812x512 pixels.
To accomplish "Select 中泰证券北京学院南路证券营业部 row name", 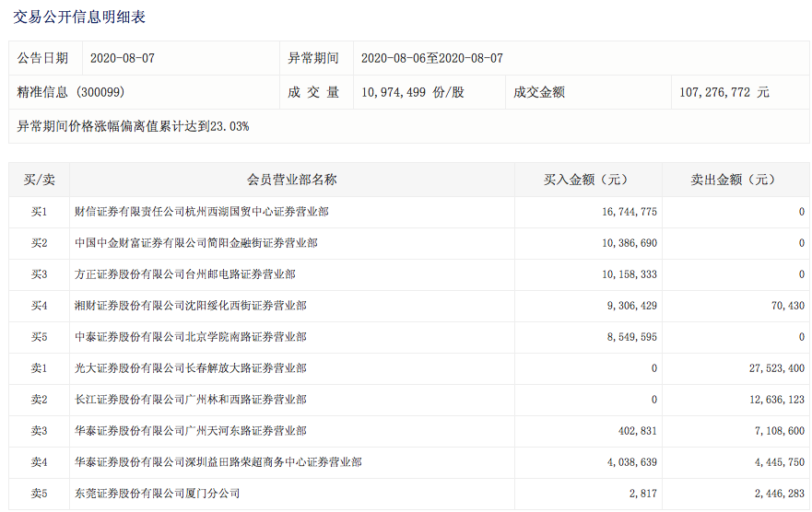I will pyautogui.click(x=191, y=337).
